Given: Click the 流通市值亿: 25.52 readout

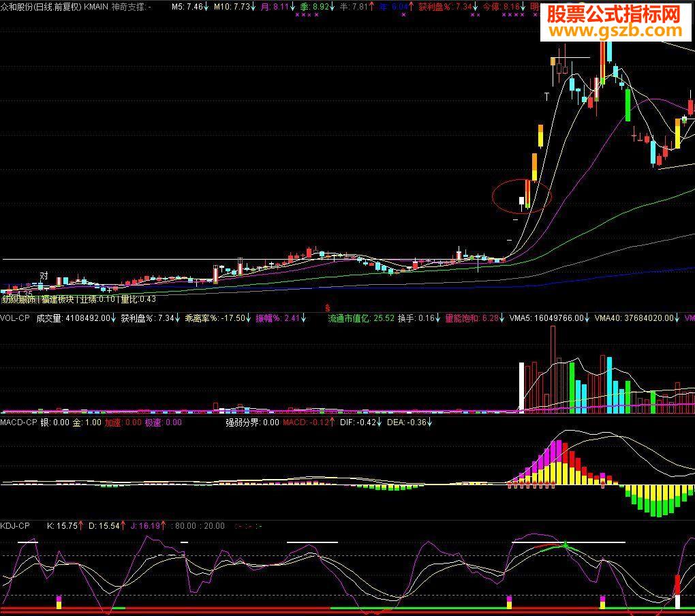Looking at the screenshot, I should click(361, 318).
